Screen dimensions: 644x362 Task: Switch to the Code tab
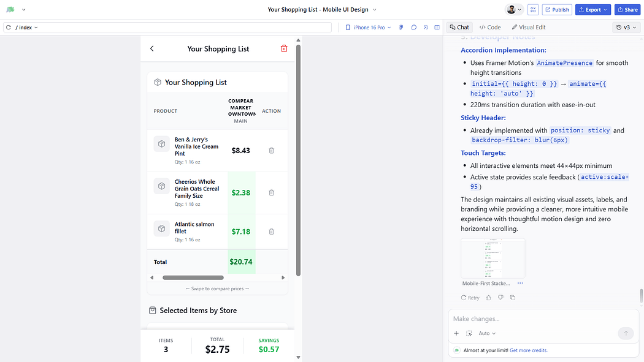(490, 28)
